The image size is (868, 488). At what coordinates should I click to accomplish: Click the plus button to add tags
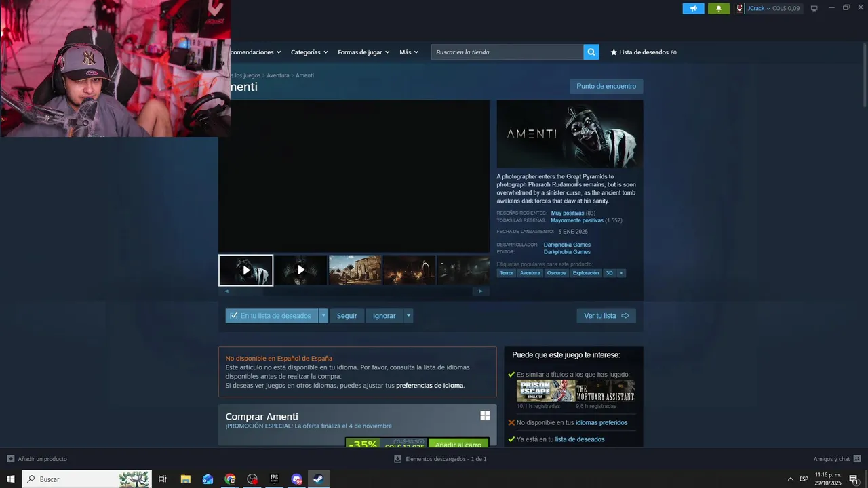coord(621,273)
